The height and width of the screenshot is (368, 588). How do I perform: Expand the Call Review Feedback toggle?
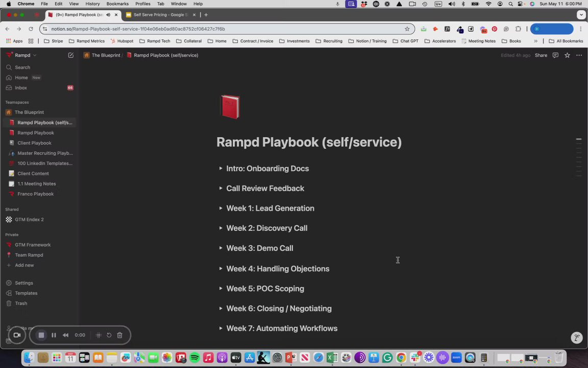coord(220,188)
